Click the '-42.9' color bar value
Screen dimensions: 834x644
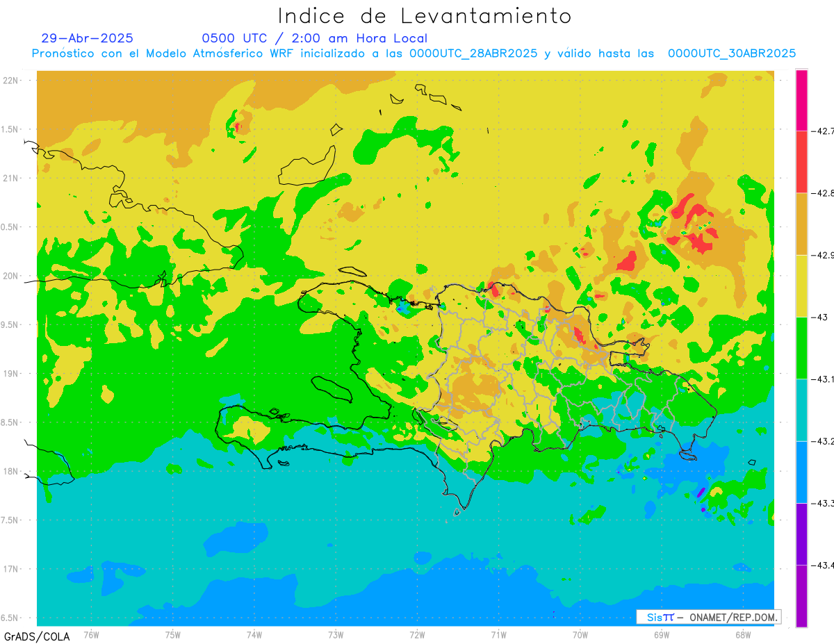(824, 255)
